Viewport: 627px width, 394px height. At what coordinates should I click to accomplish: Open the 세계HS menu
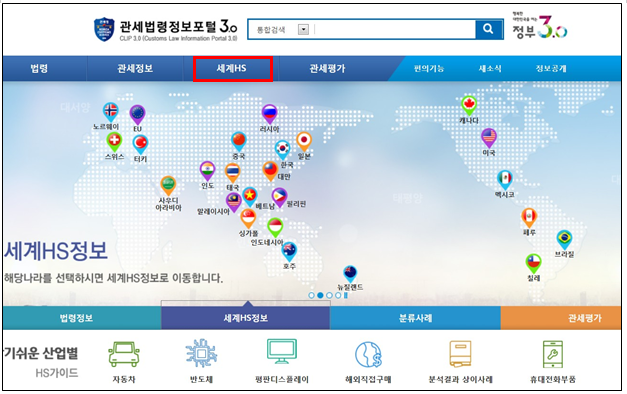coord(232,68)
